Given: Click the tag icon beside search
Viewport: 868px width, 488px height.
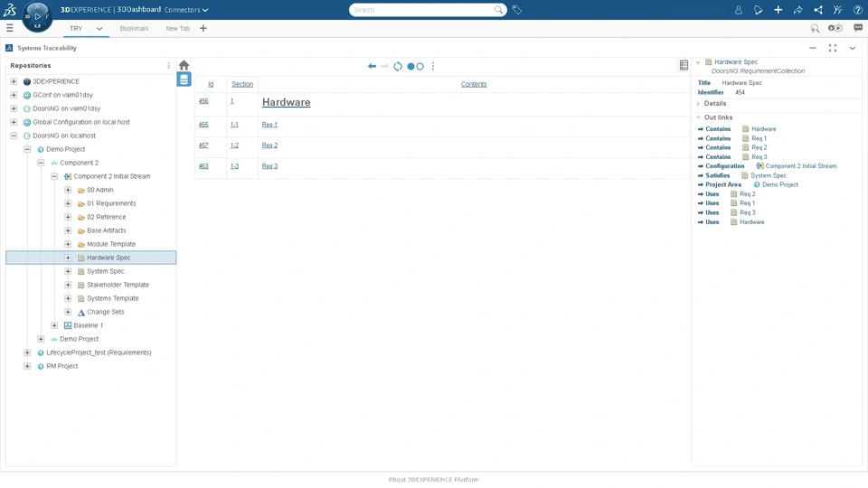Looking at the screenshot, I should click(x=516, y=10).
